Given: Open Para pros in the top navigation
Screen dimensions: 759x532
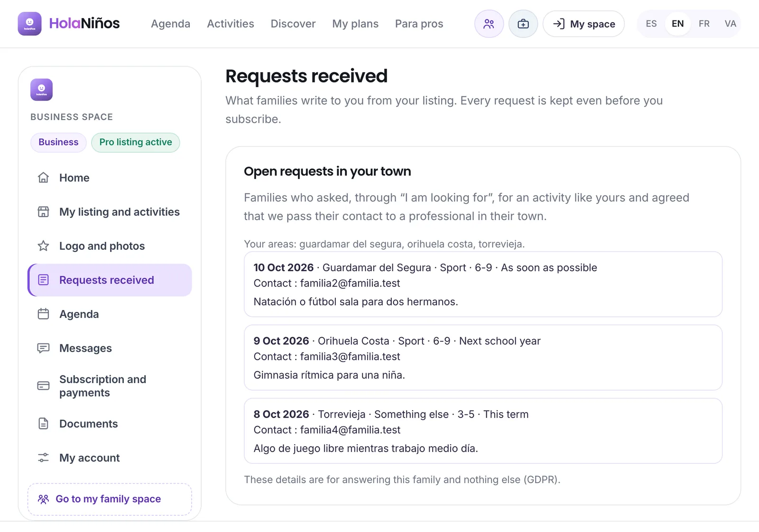Looking at the screenshot, I should click(419, 24).
